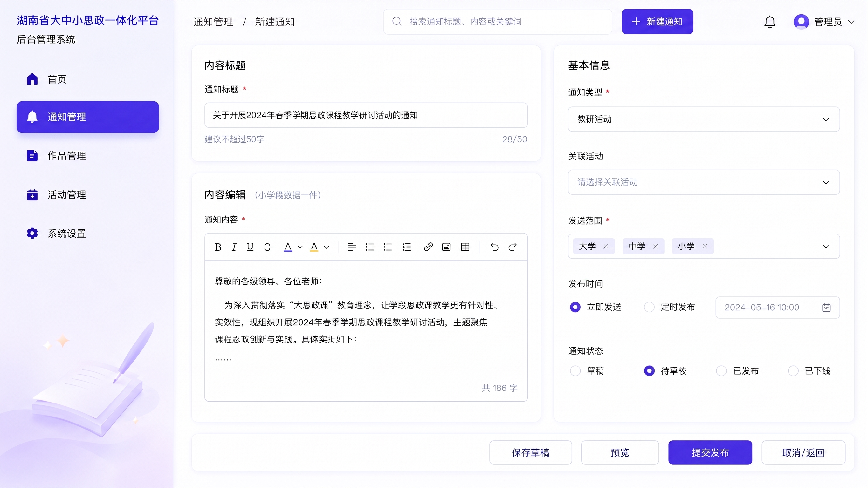Undo the last edit
Image resolution: width=868 pixels, height=488 pixels.
(x=494, y=247)
